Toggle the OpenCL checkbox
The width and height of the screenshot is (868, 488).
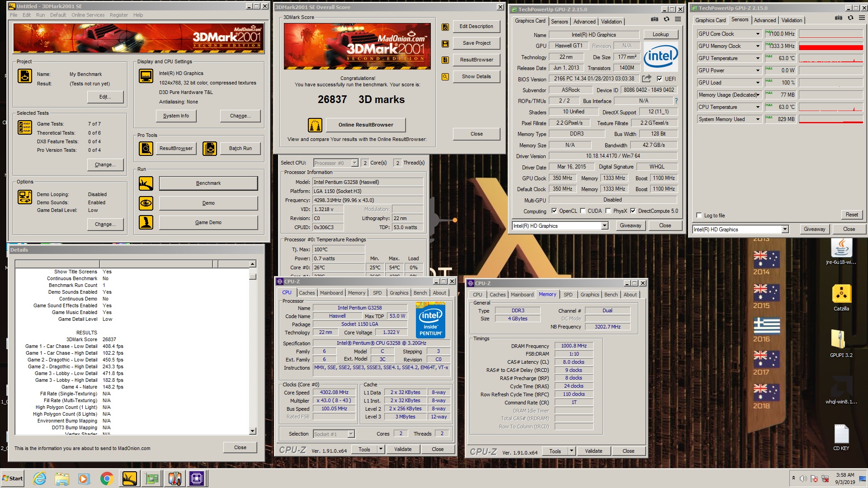(554, 211)
